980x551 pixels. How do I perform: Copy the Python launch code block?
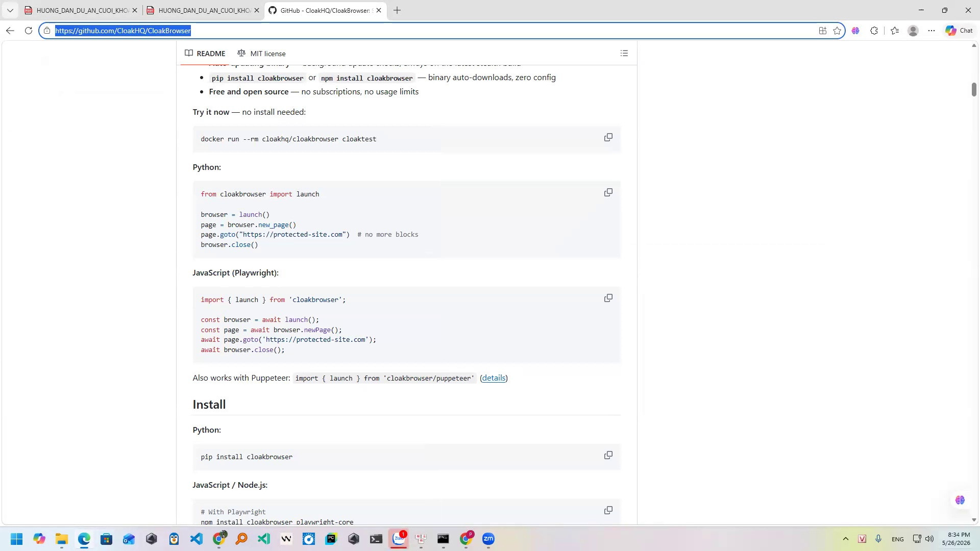click(x=608, y=193)
